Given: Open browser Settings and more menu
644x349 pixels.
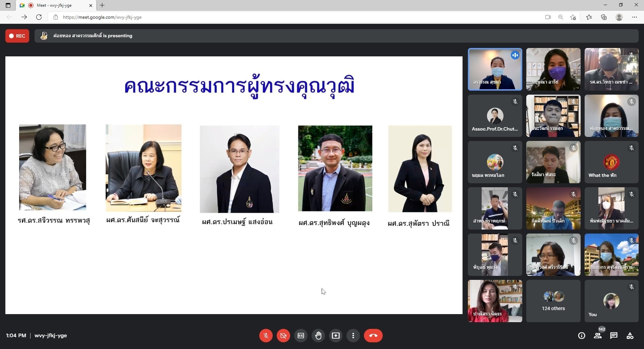Looking at the screenshot, I should [634, 17].
